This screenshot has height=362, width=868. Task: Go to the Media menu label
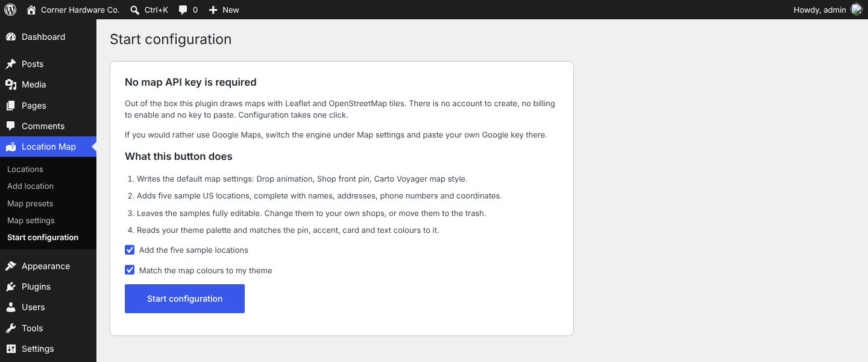click(x=34, y=84)
